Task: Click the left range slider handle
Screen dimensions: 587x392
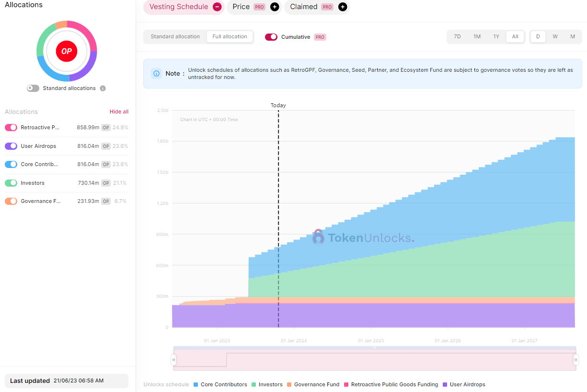Action: click(174, 359)
